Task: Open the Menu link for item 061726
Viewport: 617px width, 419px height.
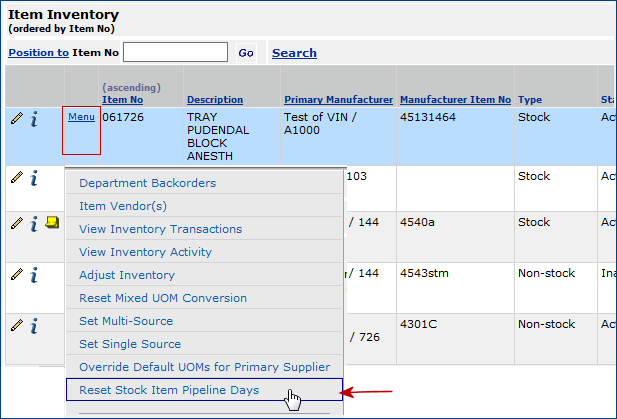Action: pos(81,117)
